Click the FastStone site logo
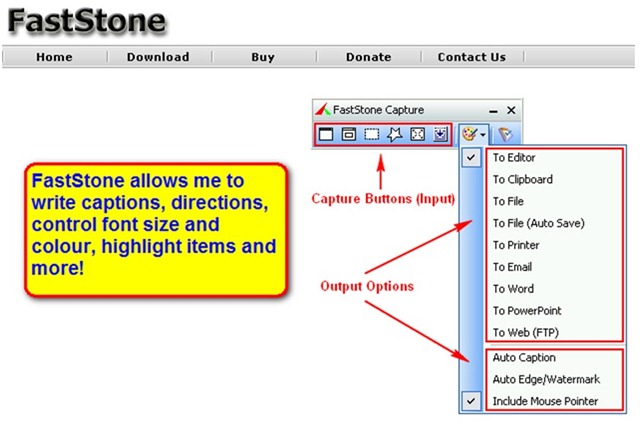The height and width of the screenshot is (425, 640). [87, 21]
